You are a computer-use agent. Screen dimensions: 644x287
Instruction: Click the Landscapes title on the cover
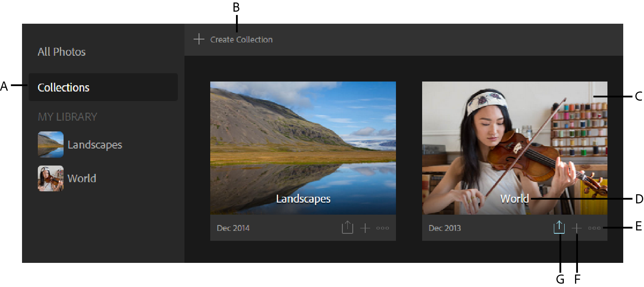coord(303,199)
